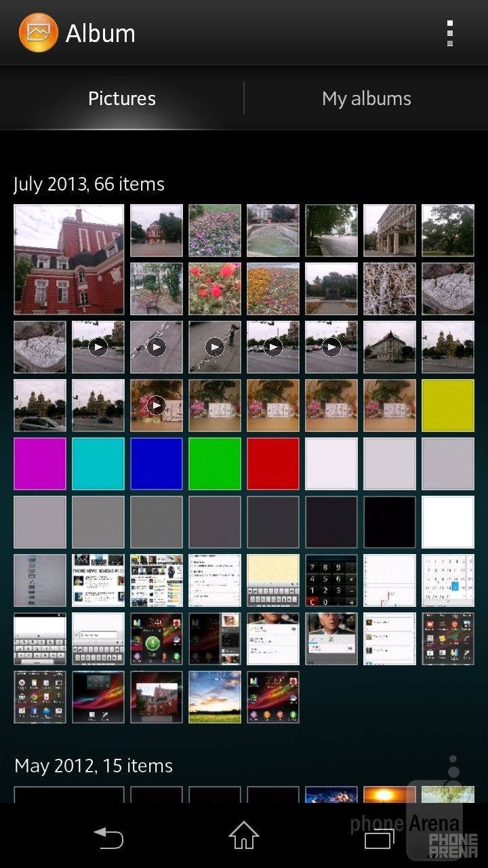Open the solid red image
The image size is (488, 868).
point(273,464)
